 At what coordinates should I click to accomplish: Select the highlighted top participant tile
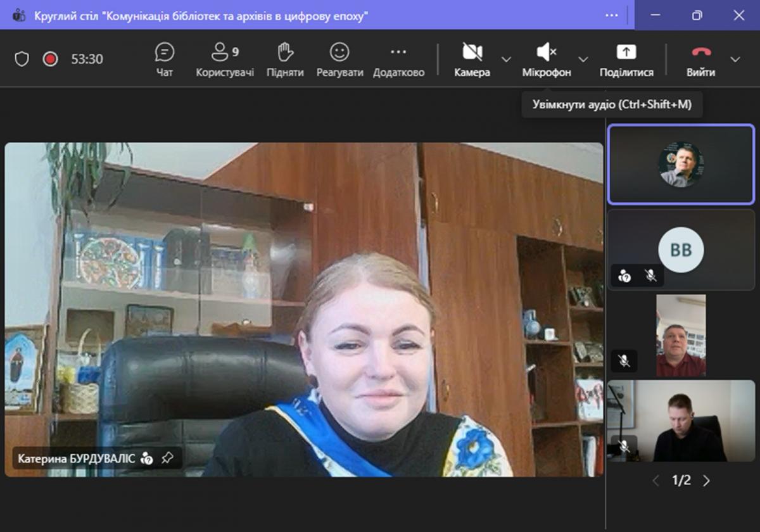coord(681,165)
